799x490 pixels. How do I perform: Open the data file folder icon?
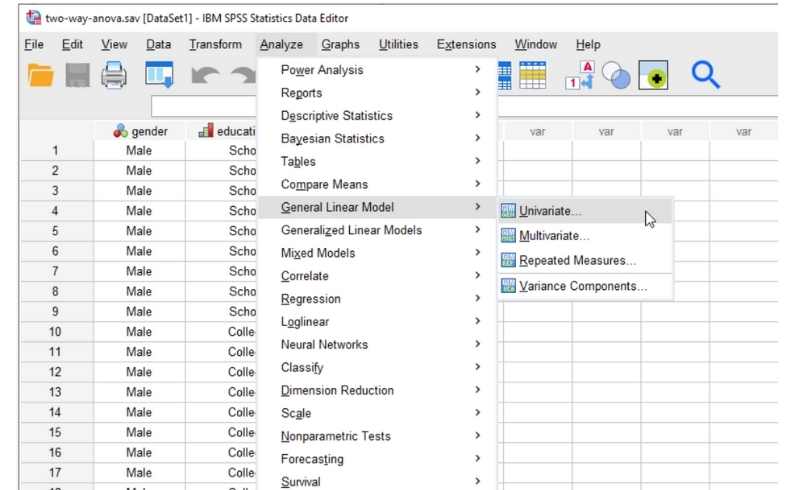pos(40,75)
